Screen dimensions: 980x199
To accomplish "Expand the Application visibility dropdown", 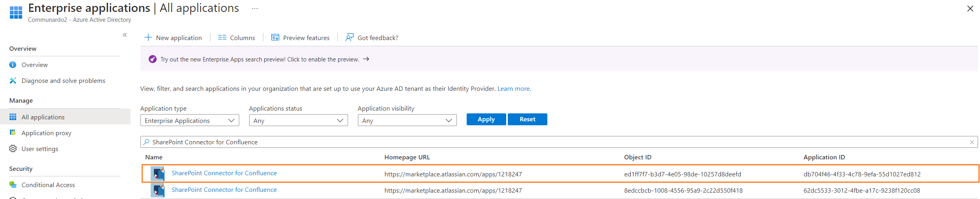I will 407,121.
